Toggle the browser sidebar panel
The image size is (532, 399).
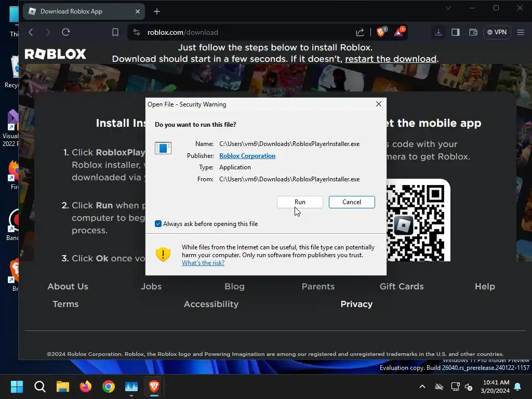(x=456, y=32)
